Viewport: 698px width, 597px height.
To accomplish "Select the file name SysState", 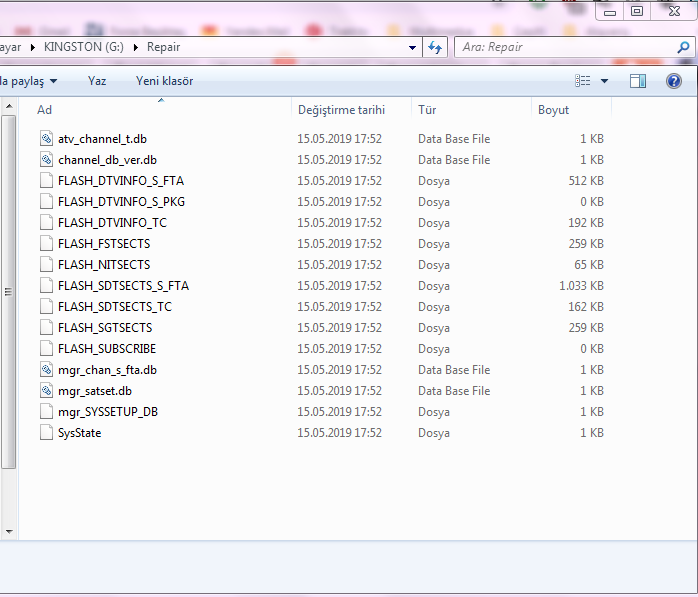I will [79, 433].
